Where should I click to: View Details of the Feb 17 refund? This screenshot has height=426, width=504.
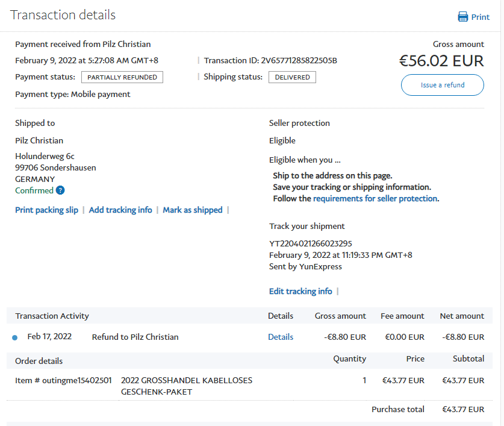pos(281,337)
